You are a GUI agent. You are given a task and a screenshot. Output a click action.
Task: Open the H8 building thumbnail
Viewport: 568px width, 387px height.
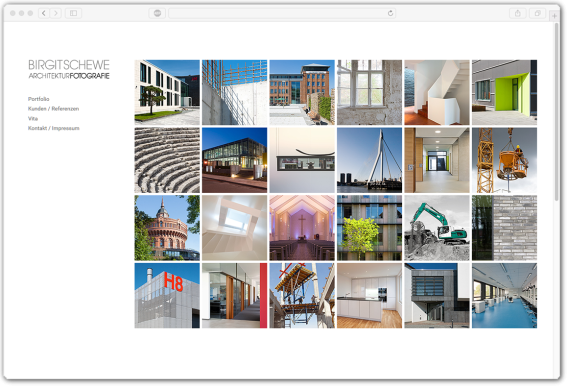coord(167,296)
